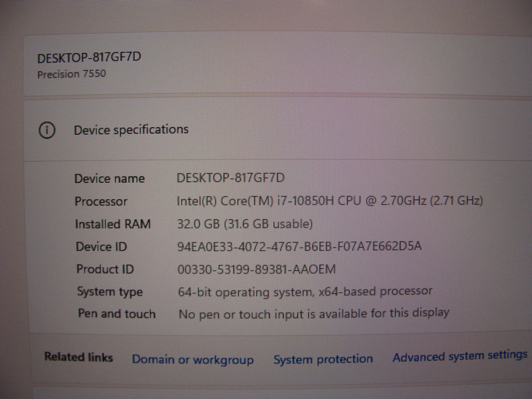Viewport: 532px width, 399px height.
Task: Click the Device name label
Action: tap(110, 179)
